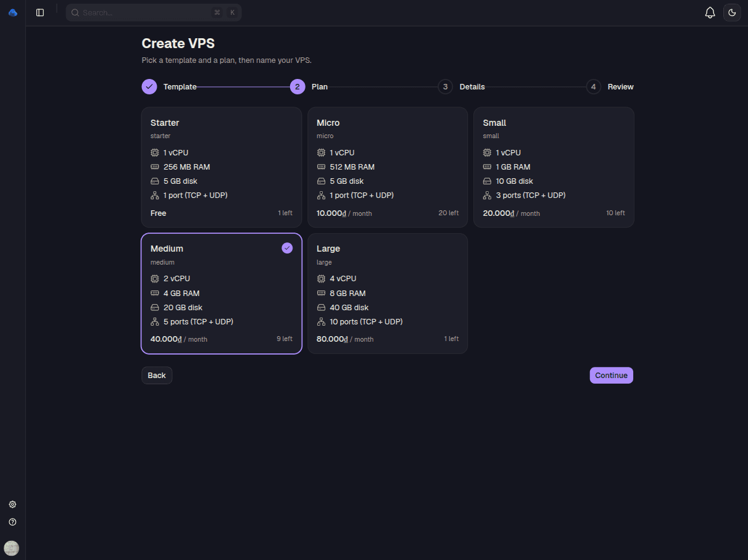Click the network icon beside 5 ports
This screenshot has height=560, width=748.
click(x=155, y=322)
